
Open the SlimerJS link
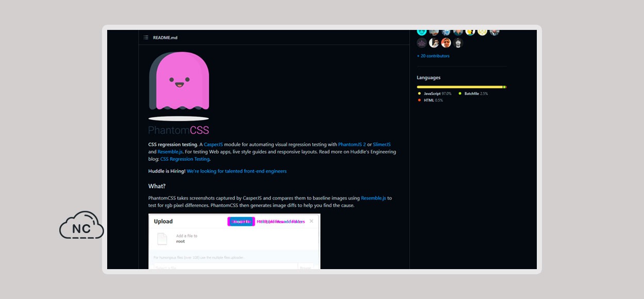[382, 144]
